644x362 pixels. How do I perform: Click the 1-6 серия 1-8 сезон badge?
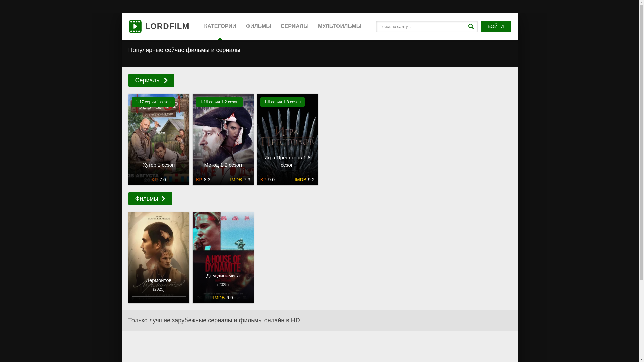pos(282,102)
